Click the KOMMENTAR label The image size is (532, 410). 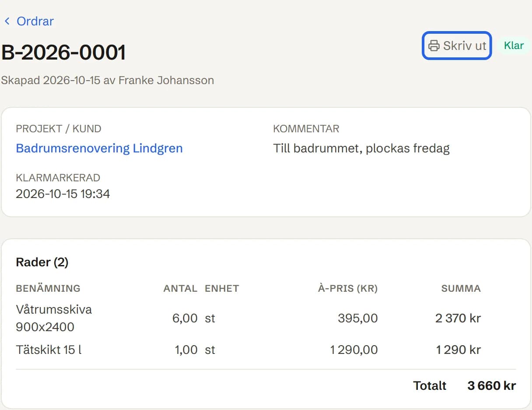[x=306, y=129]
